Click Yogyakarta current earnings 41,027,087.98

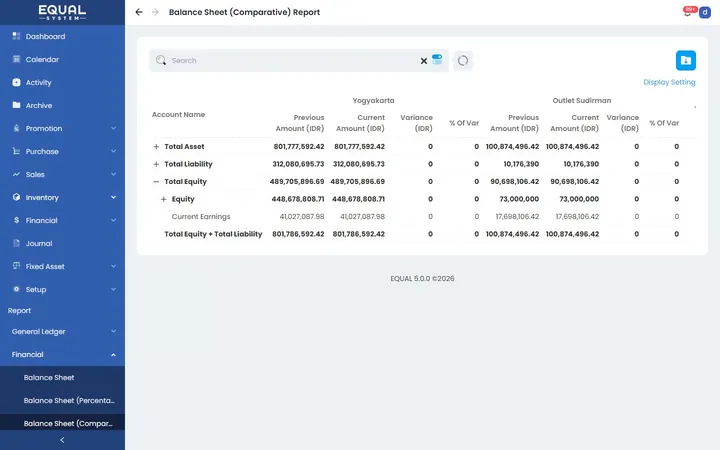(x=362, y=216)
